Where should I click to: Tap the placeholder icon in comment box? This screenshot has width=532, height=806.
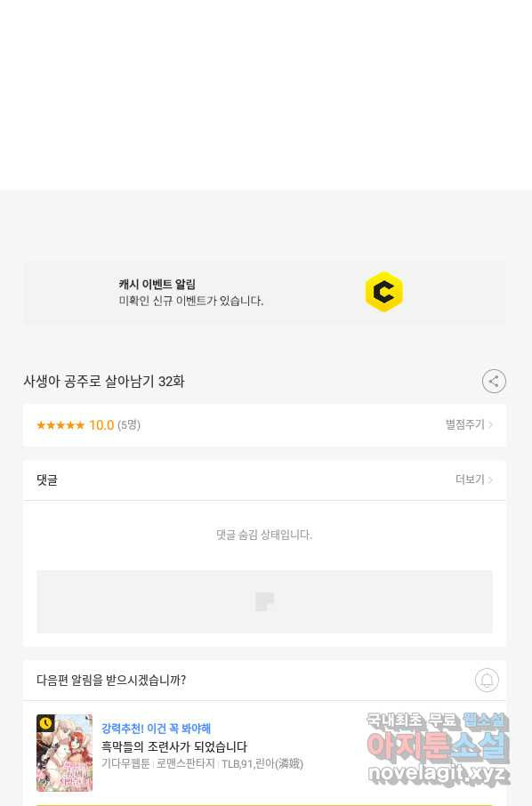(265, 601)
